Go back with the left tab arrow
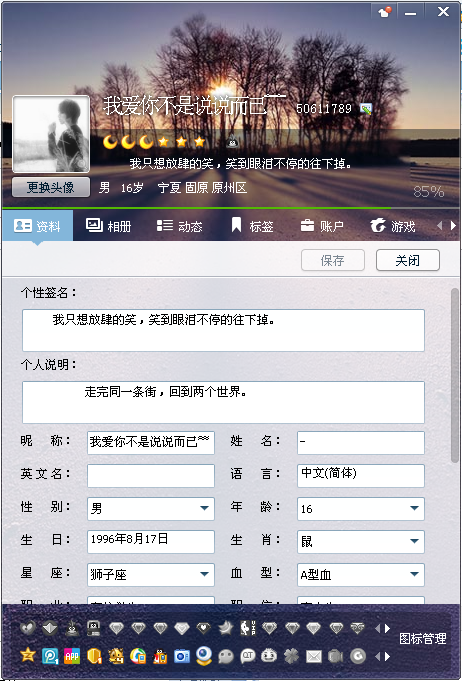 tap(440, 225)
